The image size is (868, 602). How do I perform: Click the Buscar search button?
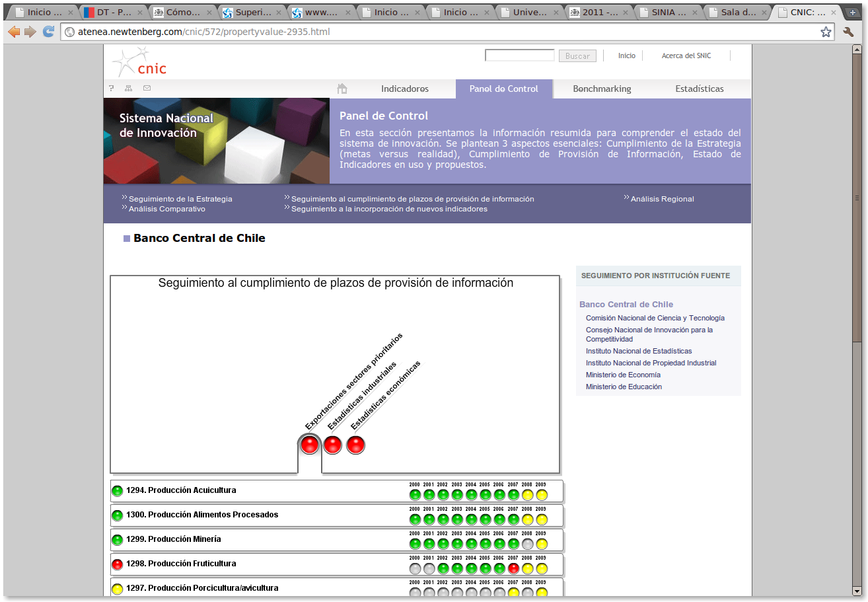pos(577,56)
